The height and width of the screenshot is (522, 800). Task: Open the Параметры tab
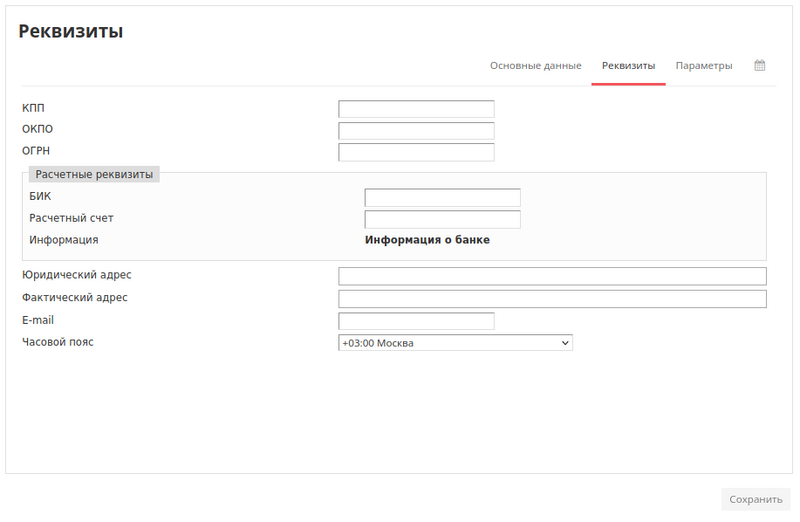703,65
